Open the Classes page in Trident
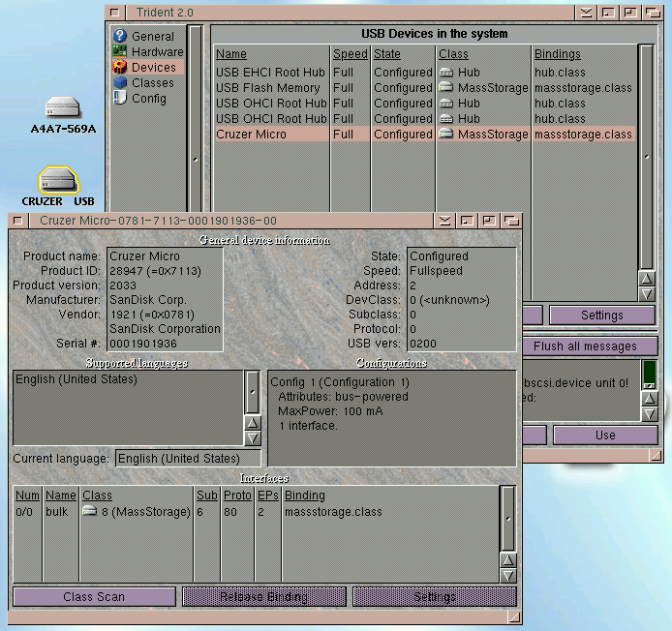Viewport: 672px width, 631px height. [153, 82]
